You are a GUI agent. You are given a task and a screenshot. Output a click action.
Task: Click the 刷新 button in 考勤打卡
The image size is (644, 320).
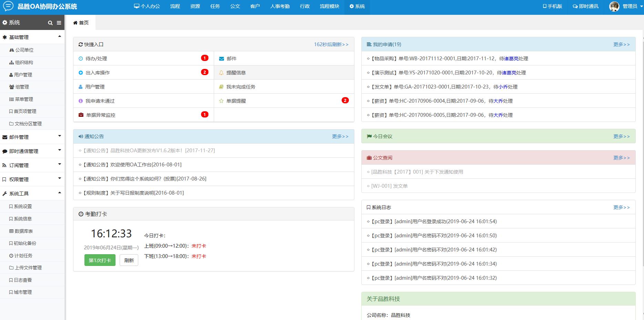[x=129, y=260]
